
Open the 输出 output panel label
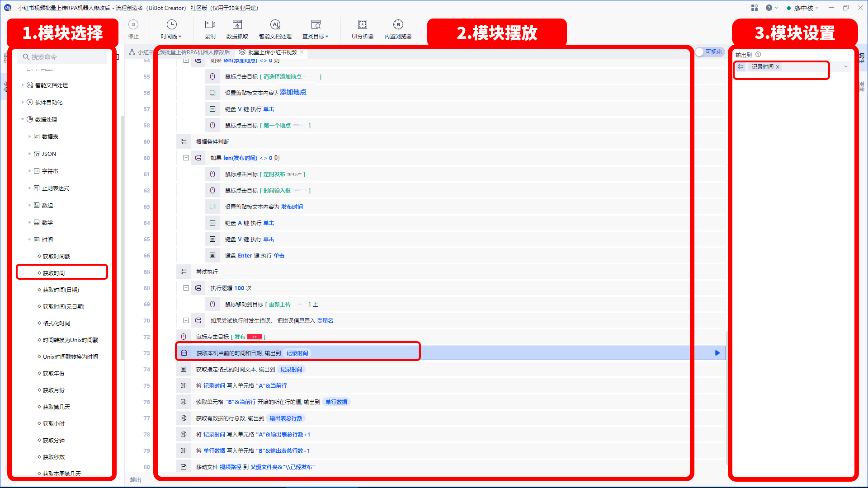136,480
